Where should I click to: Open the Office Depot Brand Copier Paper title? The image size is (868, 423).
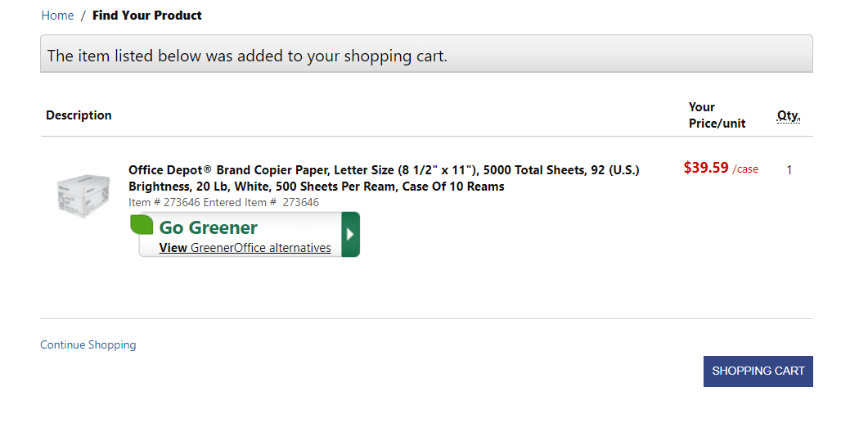[384, 178]
